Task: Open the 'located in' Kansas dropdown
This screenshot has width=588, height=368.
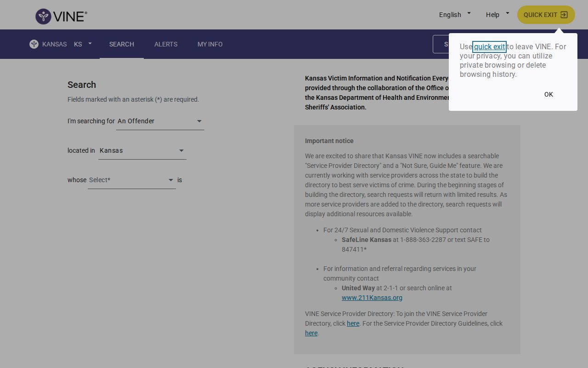Action: [x=142, y=150]
